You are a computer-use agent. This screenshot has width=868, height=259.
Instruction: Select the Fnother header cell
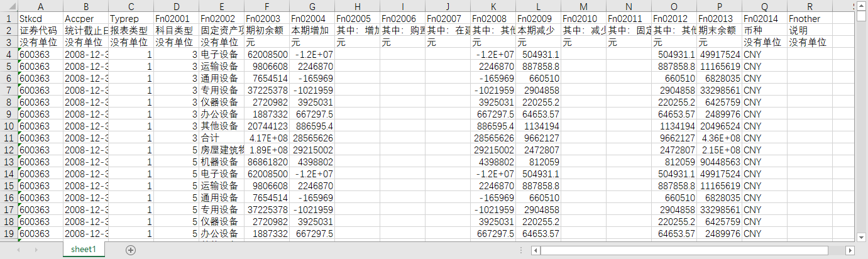(810, 18)
